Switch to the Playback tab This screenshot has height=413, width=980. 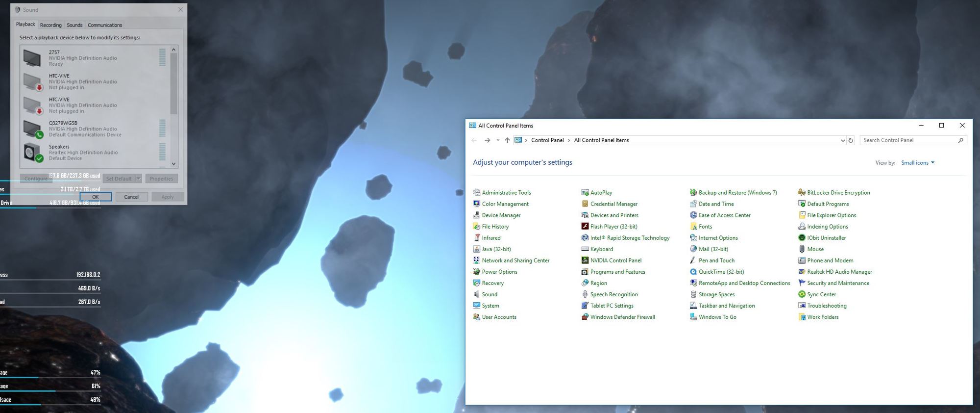pyautogui.click(x=25, y=24)
